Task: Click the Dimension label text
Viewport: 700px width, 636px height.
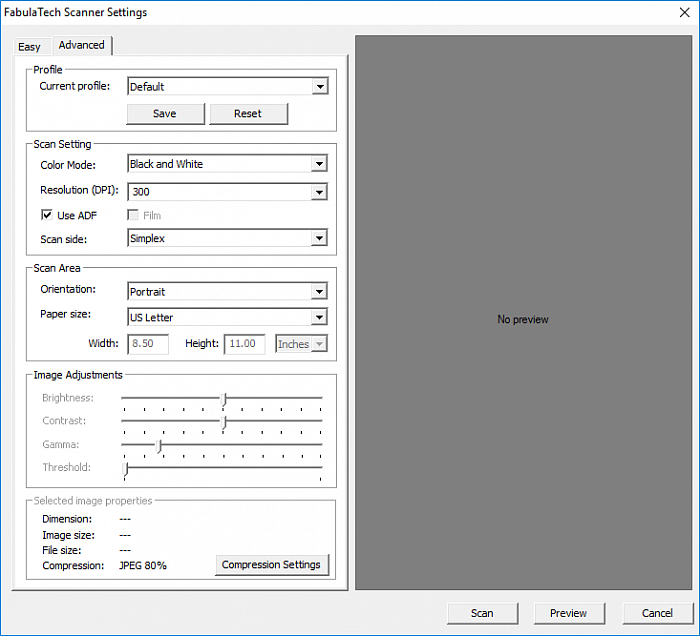Action: 67,519
